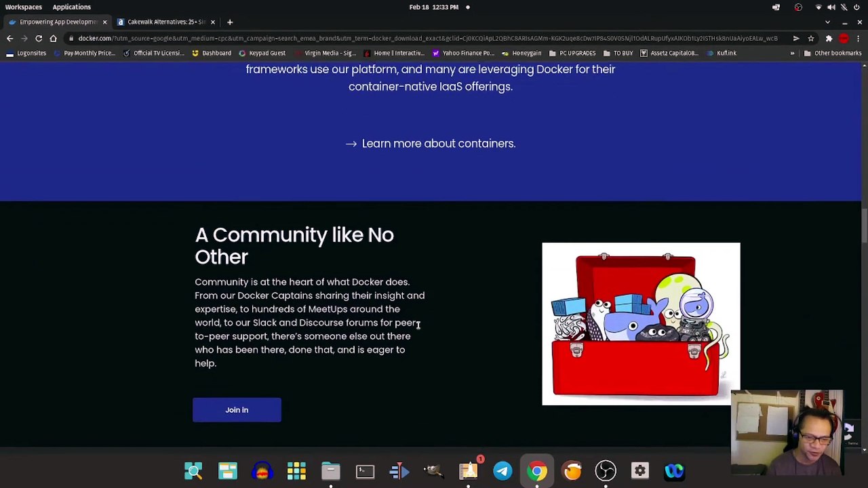Open the window tiling dock app
Viewport: 868px width, 488px height.
[x=228, y=470]
